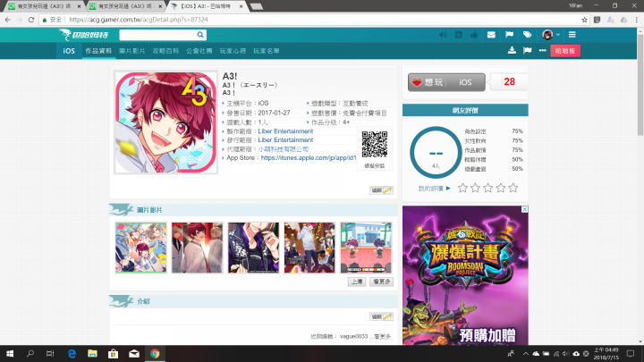Switch to the 圖片影片 tab
644x362 pixels.
click(x=131, y=51)
